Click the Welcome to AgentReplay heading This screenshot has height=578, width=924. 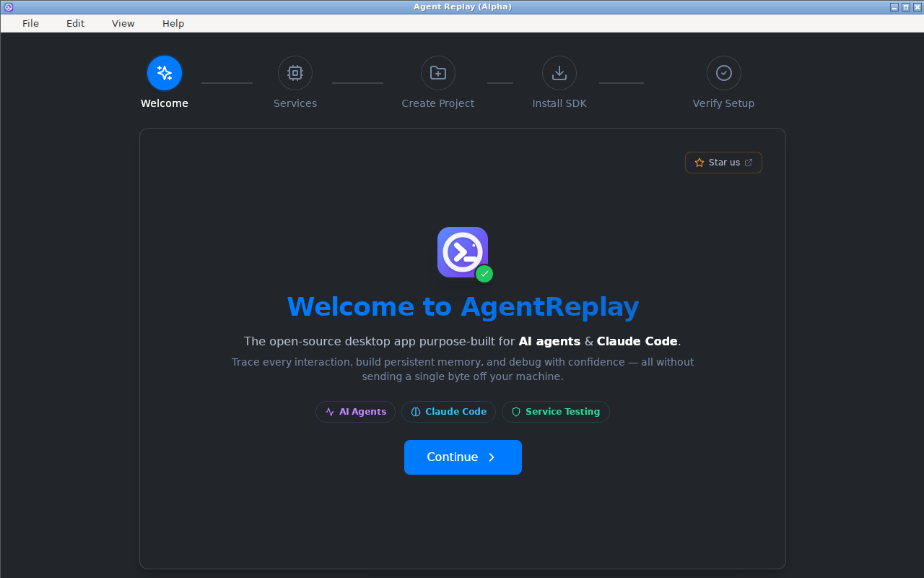(463, 306)
